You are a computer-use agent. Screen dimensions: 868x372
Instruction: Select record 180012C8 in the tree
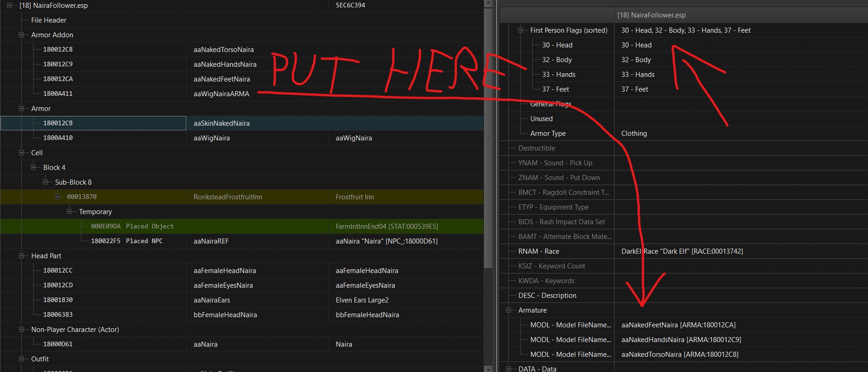pos(58,50)
